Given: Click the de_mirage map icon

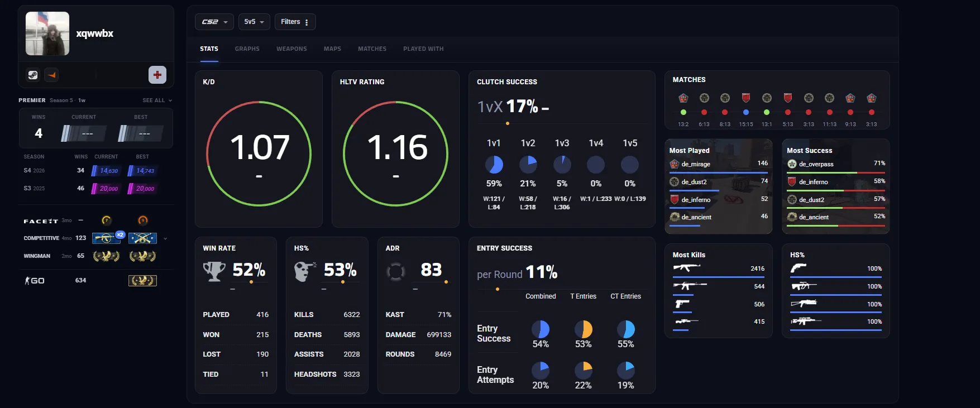Looking at the screenshot, I should click(674, 164).
